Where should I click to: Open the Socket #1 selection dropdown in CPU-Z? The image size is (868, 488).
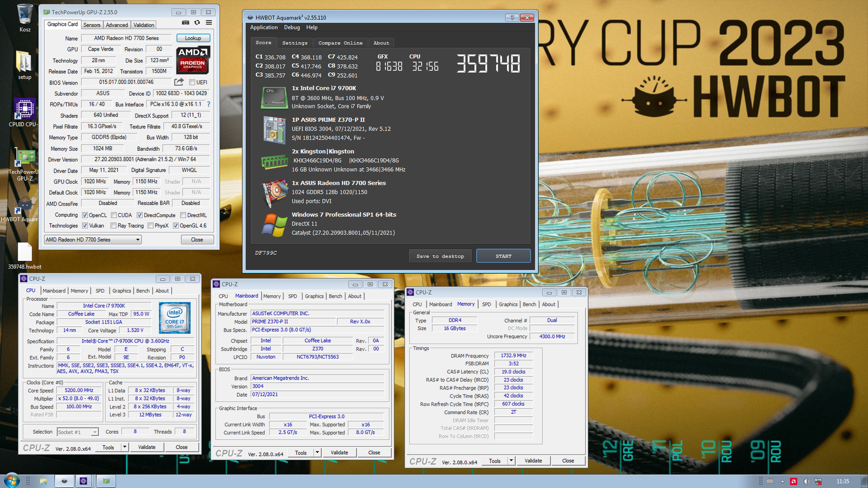[x=78, y=432]
